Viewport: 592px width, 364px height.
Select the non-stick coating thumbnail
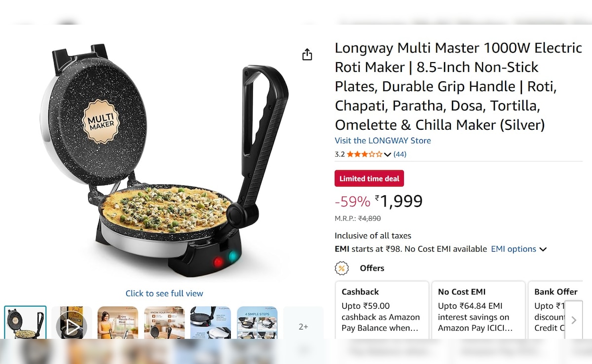pos(211,323)
